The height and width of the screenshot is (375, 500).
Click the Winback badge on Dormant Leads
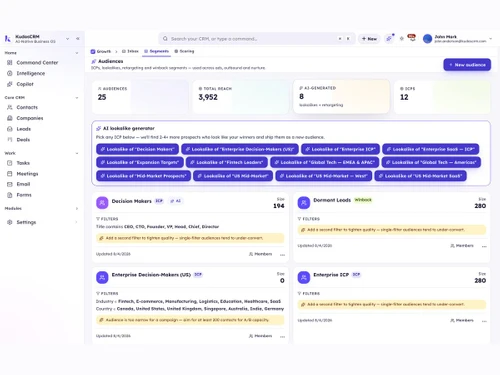click(363, 200)
